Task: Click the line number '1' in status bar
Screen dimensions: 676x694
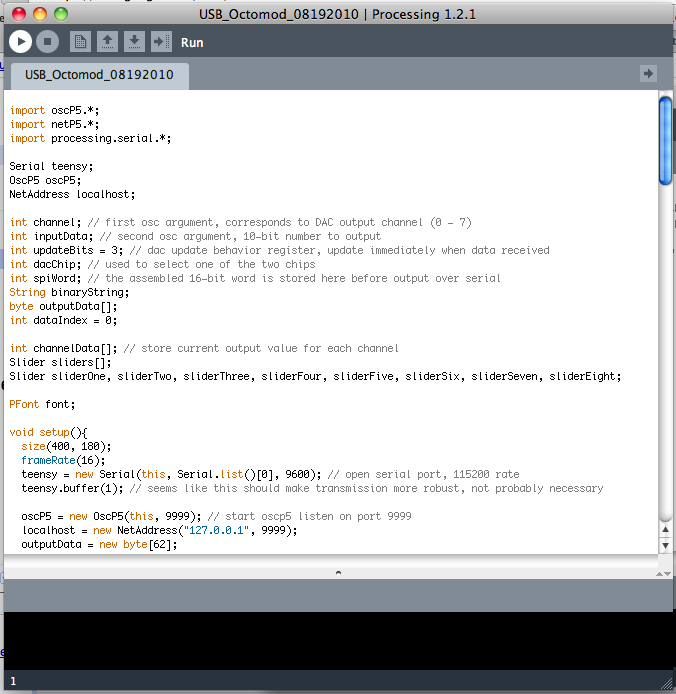Action: 13,681
